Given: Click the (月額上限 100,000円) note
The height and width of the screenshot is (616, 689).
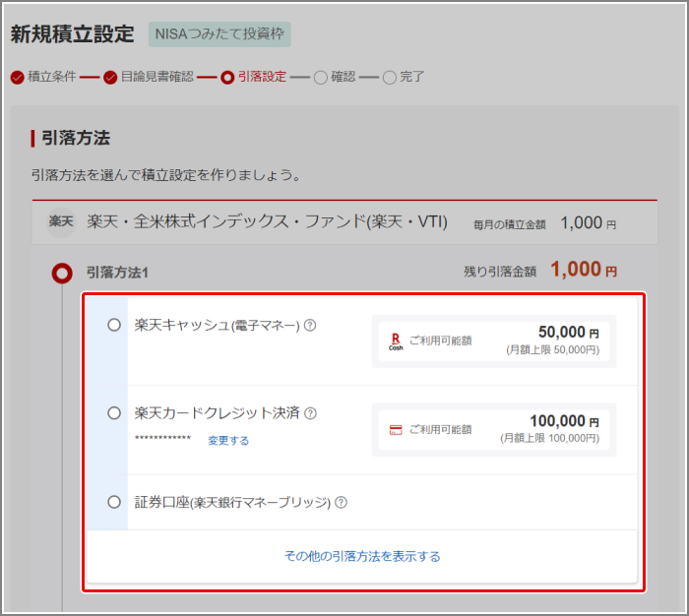Looking at the screenshot, I should tap(549, 438).
